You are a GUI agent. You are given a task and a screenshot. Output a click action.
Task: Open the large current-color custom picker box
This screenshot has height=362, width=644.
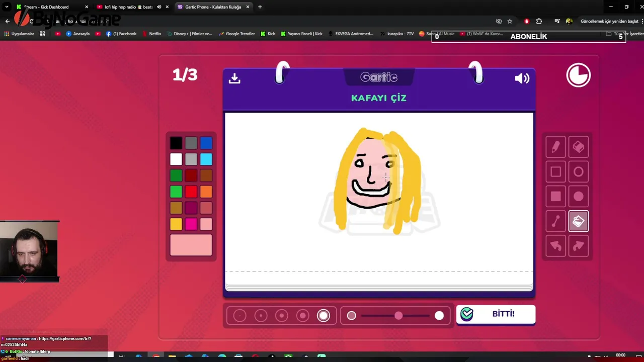191,245
